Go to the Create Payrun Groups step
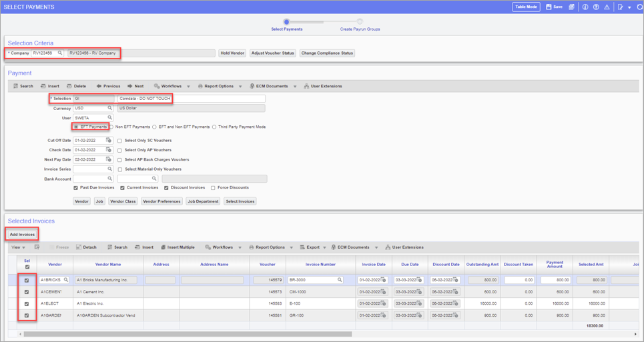 coord(360,22)
